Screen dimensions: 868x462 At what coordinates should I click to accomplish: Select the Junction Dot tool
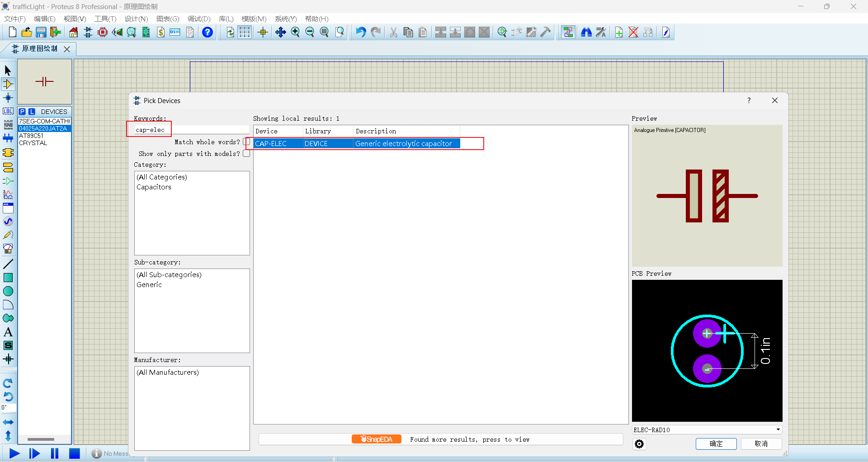coord(8,98)
